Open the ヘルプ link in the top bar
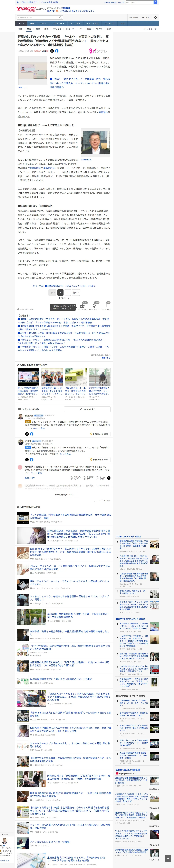The image size is (174, 868). pos(121,2)
